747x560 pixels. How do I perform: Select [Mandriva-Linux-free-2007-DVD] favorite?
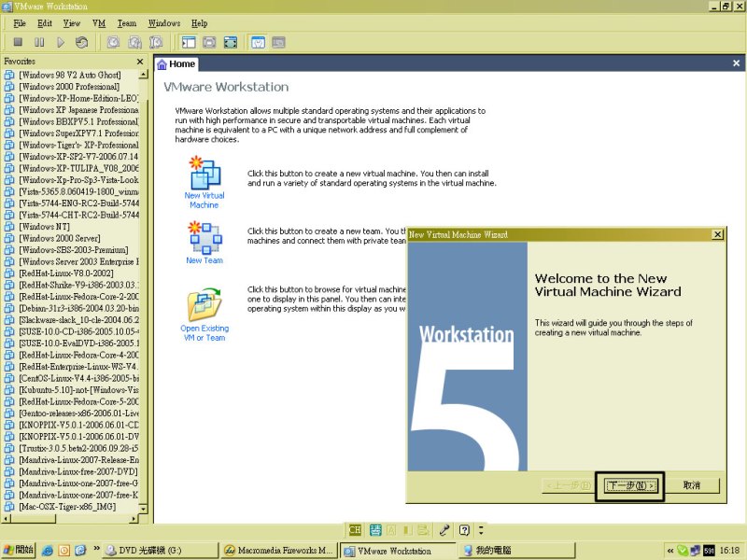pos(78,471)
